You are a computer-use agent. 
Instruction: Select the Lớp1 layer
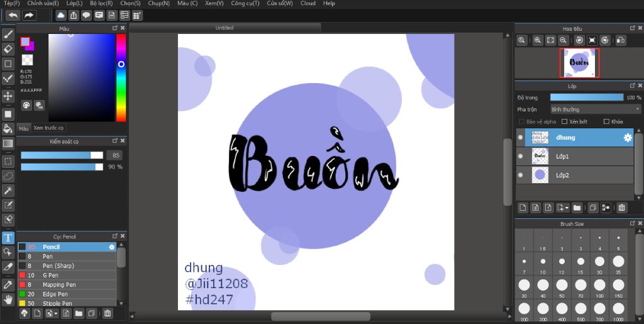coord(575,157)
